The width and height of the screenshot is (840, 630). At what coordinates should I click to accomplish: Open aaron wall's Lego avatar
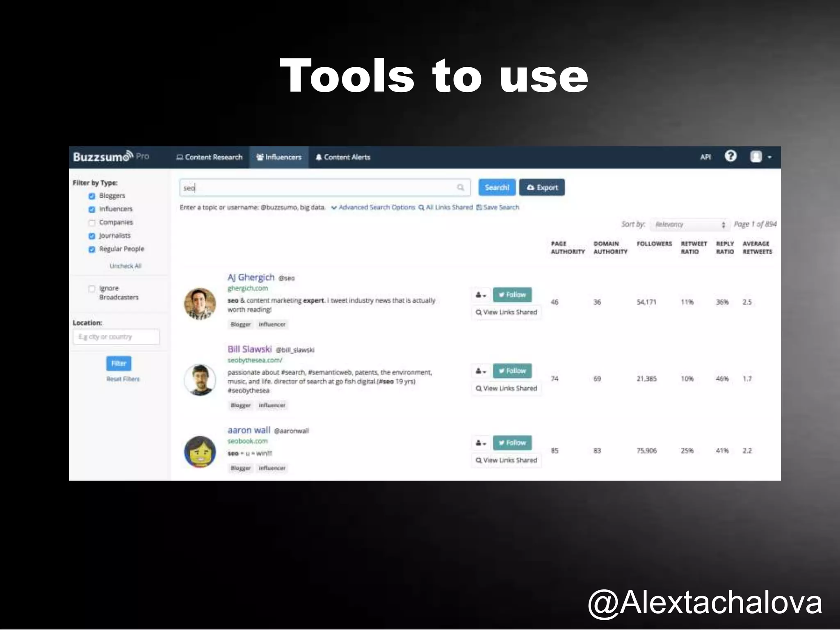click(200, 452)
